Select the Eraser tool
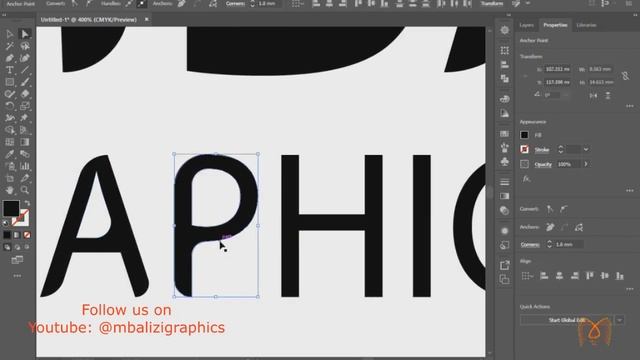This screenshot has height=360, width=640. pos(25,94)
